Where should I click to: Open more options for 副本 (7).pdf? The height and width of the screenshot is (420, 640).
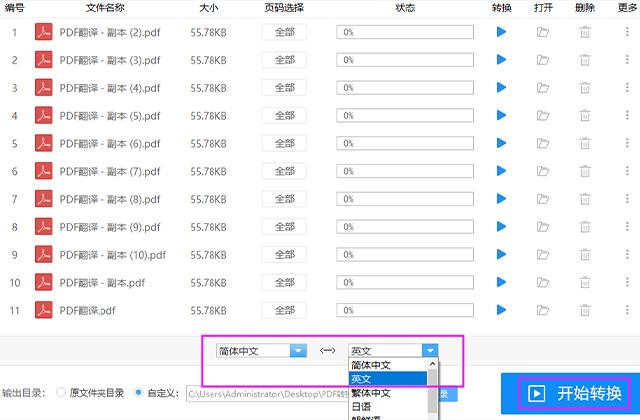pyautogui.click(x=627, y=171)
